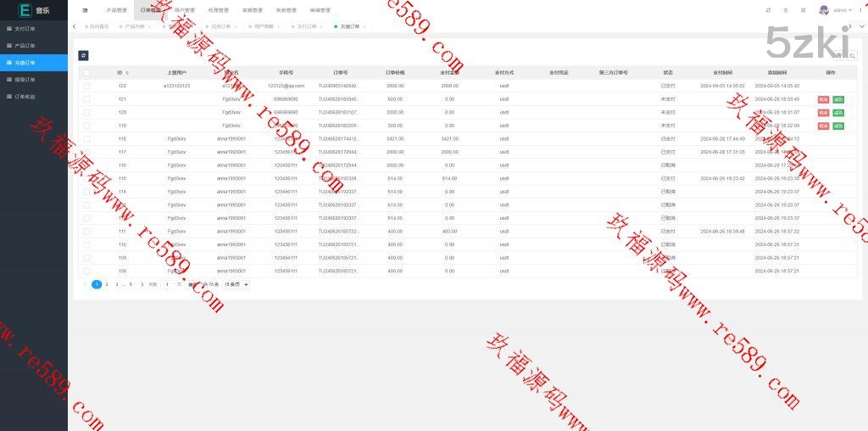The image size is (868, 431).
Task: Click the search magnifier icon above table
Action: click(852, 55)
